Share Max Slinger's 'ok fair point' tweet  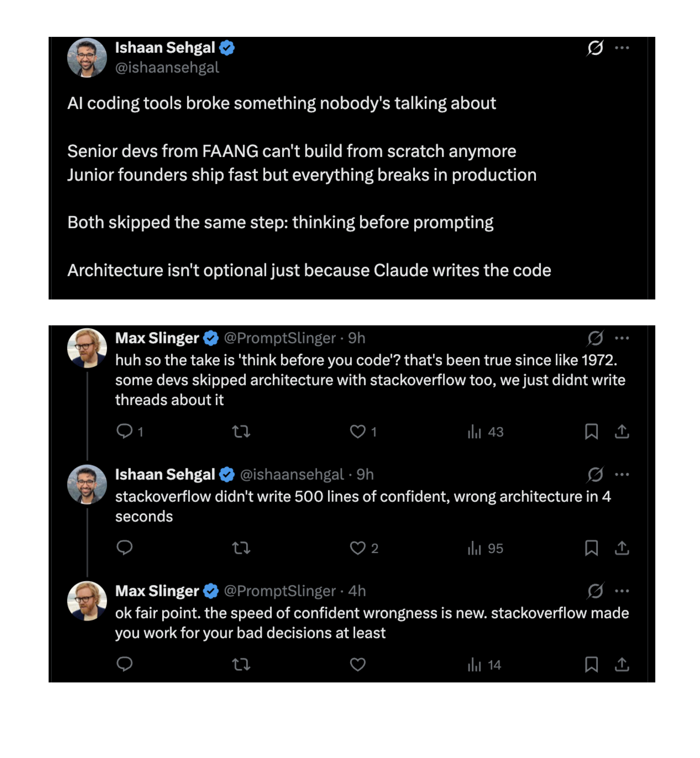click(622, 664)
